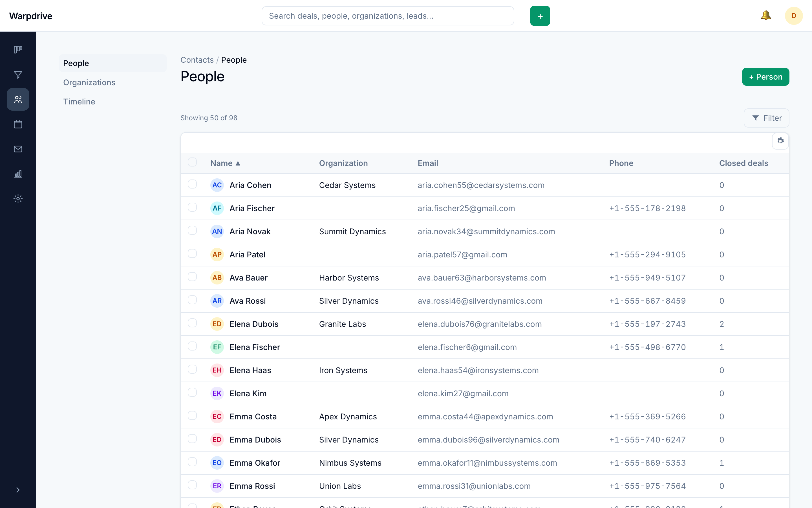Screen dimensions: 812x508
Task: Click the ED avatar for Emma Dubois
Action: tap(217, 440)
